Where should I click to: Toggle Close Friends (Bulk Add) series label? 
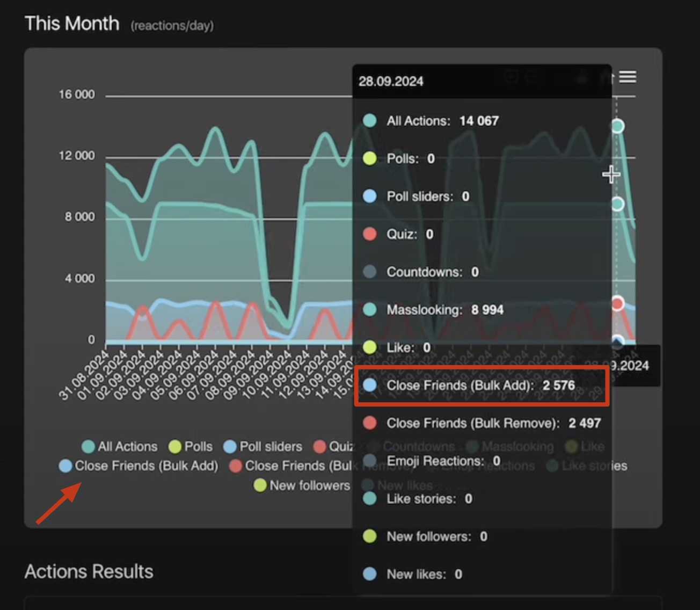tap(147, 466)
